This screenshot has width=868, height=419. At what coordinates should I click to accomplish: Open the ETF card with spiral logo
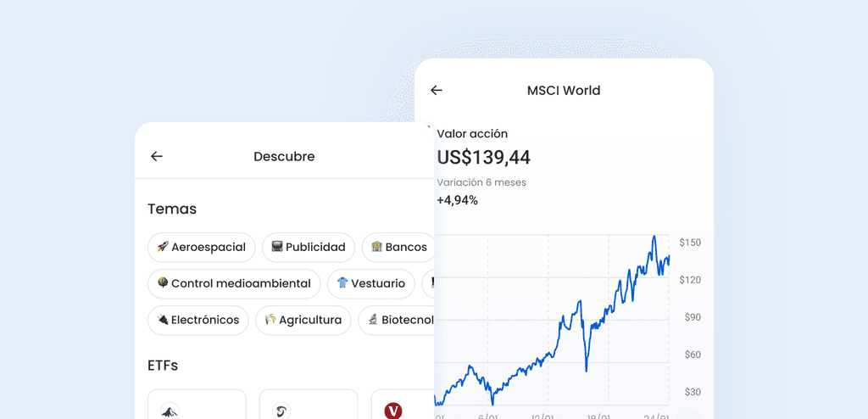click(309, 404)
